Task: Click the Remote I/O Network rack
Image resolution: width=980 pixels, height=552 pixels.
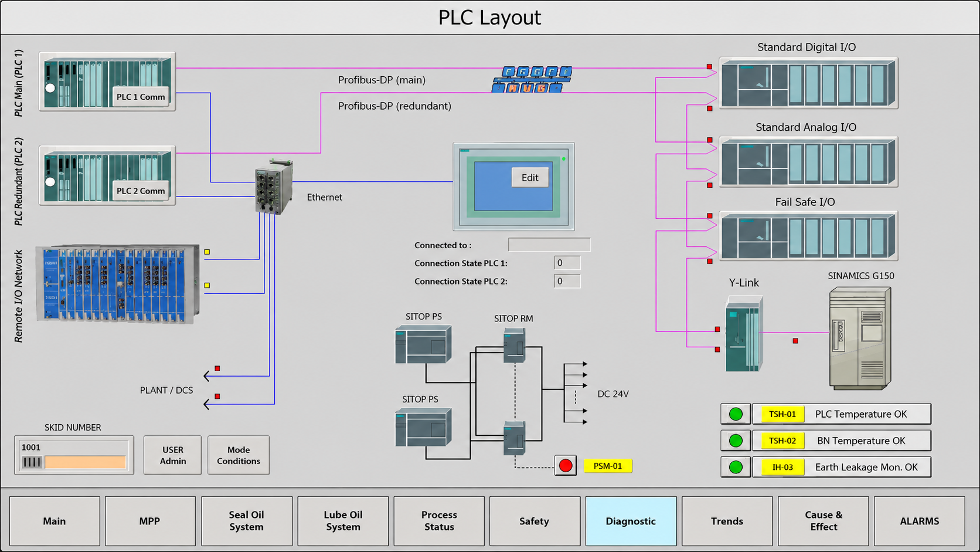Action: point(118,284)
